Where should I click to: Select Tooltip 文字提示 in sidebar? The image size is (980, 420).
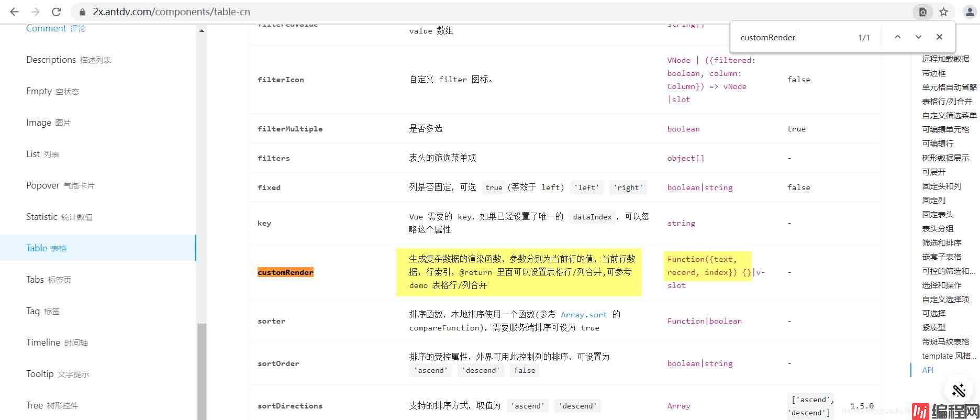tap(58, 374)
